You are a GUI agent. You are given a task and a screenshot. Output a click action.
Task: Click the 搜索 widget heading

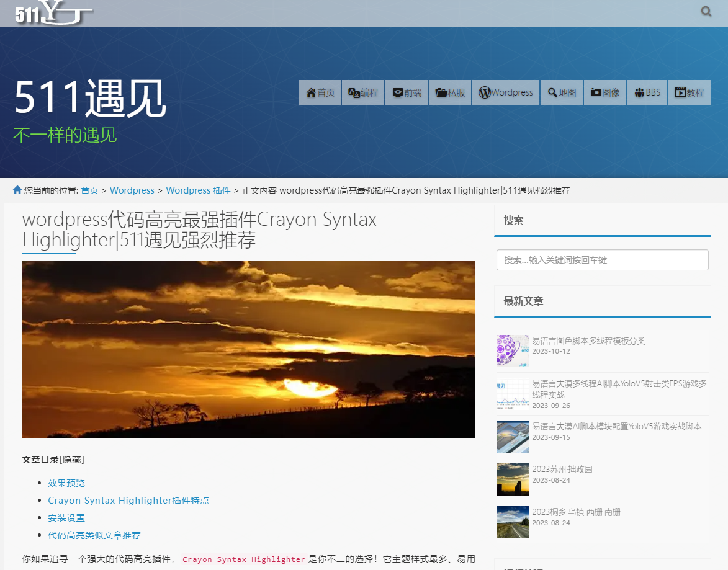tap(513, 220)
